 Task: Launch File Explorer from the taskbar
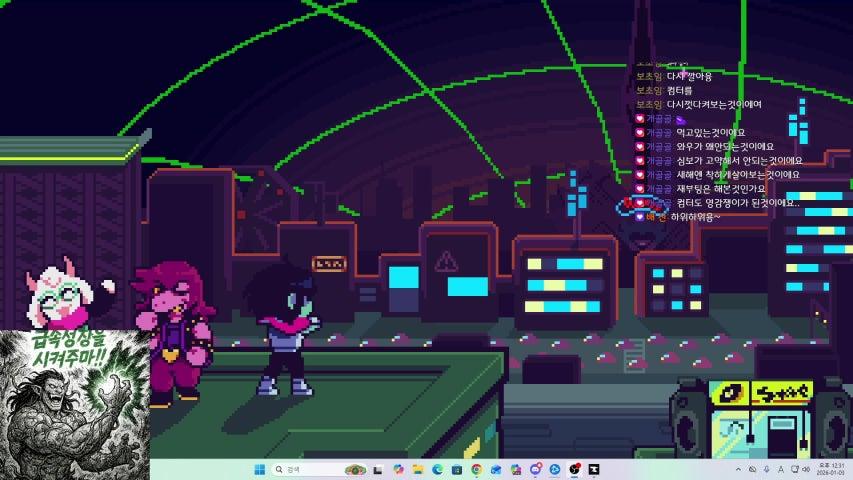(x=418, y=469)
